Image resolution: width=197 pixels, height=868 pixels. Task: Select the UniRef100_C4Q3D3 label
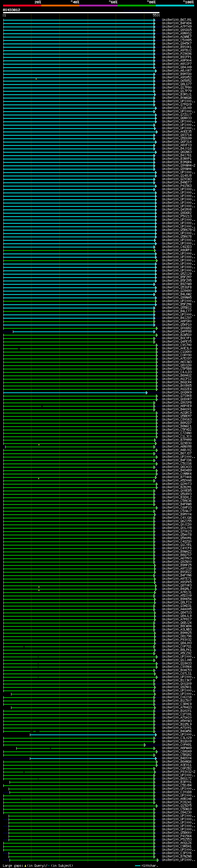pos(177,247)
